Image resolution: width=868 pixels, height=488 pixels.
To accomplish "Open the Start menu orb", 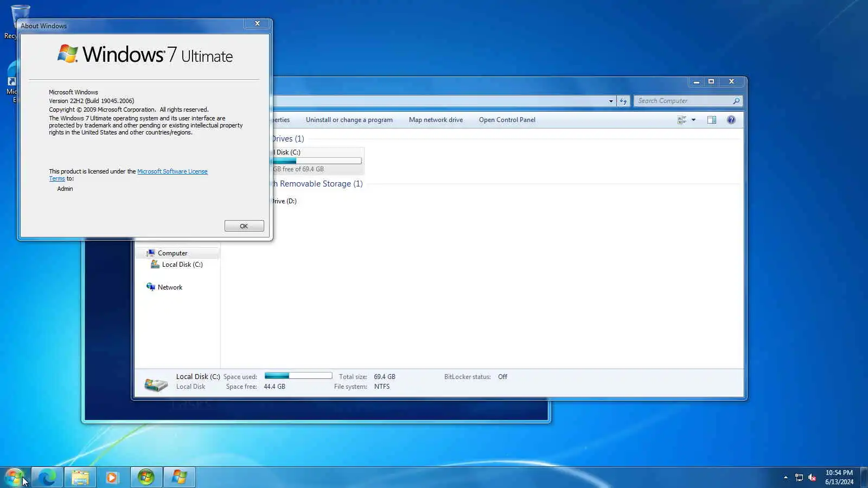I will click(x=14, y=477).
